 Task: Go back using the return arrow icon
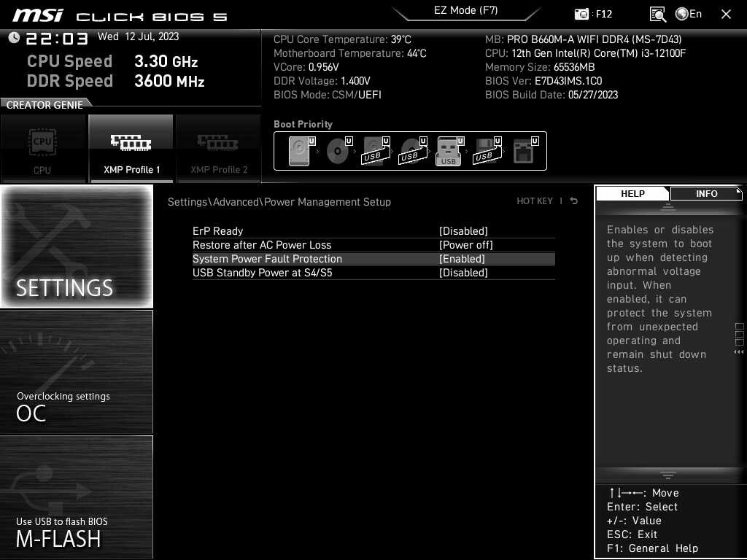click(574, 201)
